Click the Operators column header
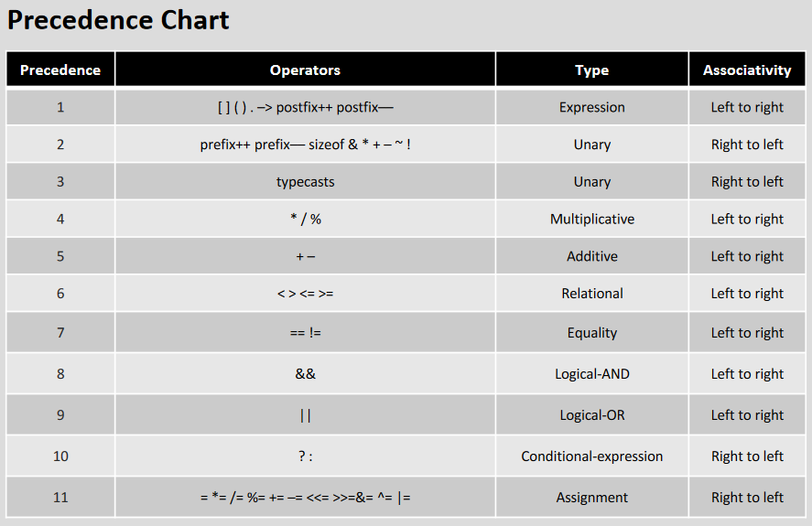Screen dimensions: 812x526 (305, 70)
